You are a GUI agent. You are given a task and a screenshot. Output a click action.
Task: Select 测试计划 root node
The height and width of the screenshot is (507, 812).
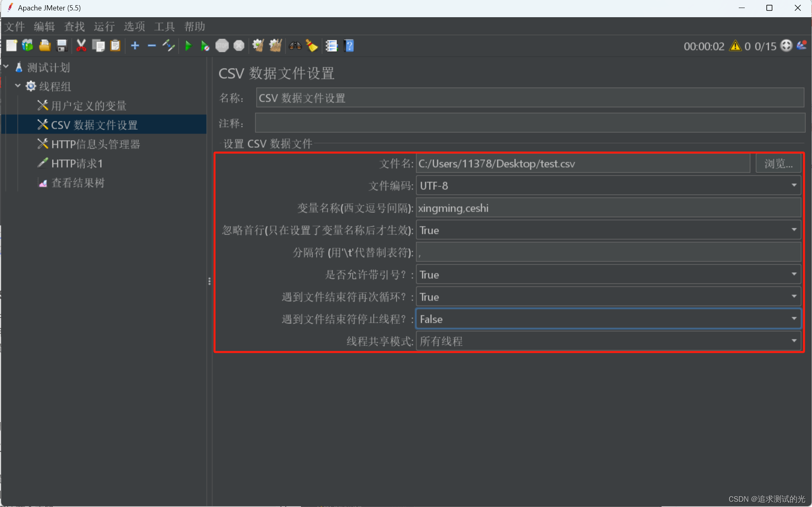click(x=48, y=67)
